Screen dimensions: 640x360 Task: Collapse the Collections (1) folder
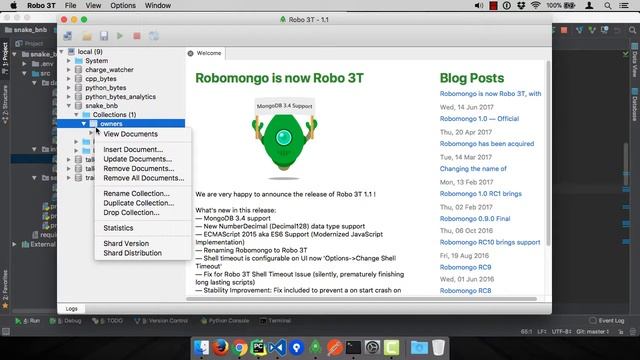click(x=76, y=115)
